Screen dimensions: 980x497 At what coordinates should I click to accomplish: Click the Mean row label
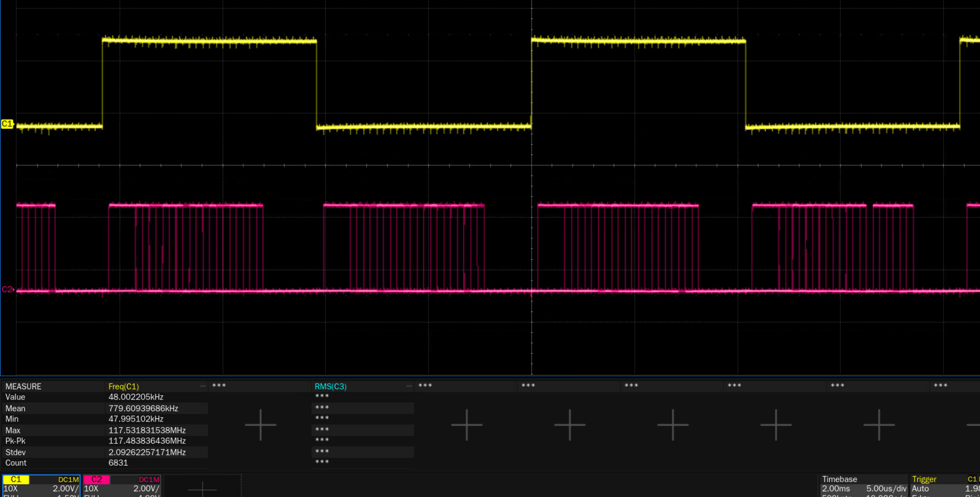(15, 408)
